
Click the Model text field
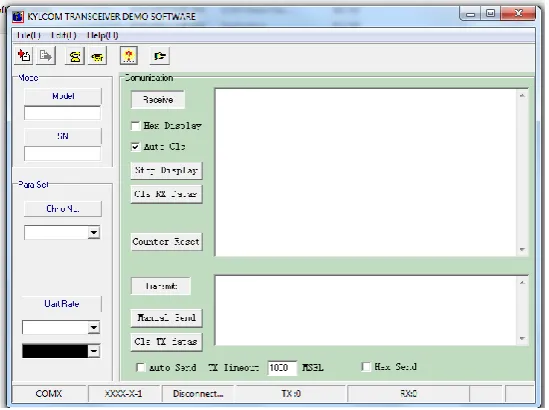pos(62,113)
